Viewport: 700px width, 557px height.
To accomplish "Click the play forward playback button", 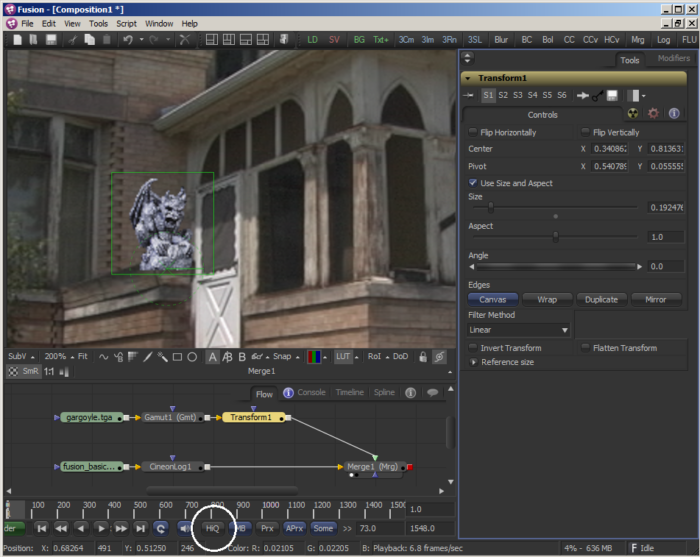I will pyautogui.click(x=101, y=528).
